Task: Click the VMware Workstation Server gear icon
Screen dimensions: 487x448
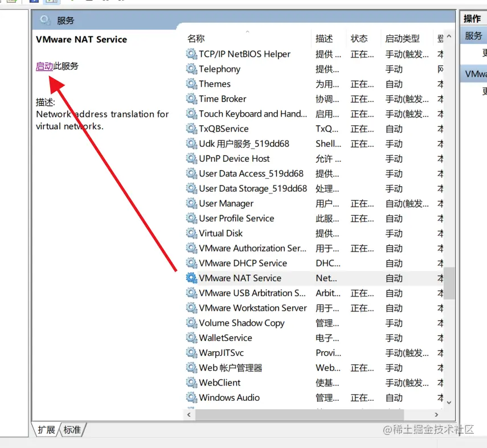Action: [x=191, y=307]
